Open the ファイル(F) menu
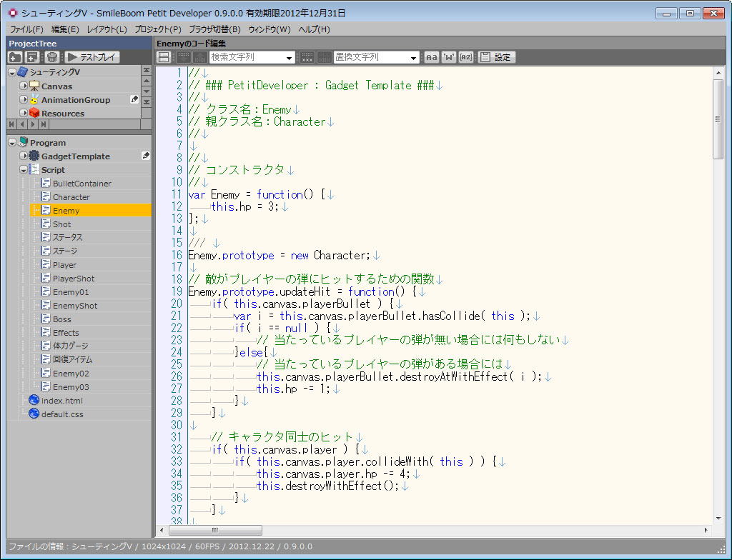This screenshot has width=732, height=560. click(x=26, y=29)
